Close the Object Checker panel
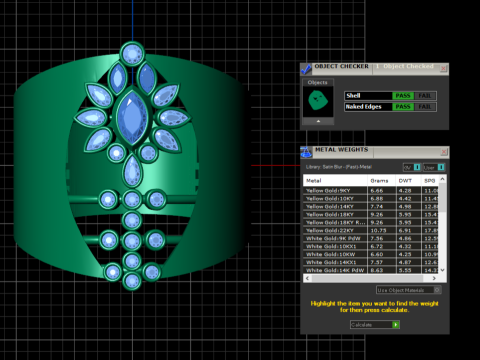 pyautogui.click(x=443, y=69)
